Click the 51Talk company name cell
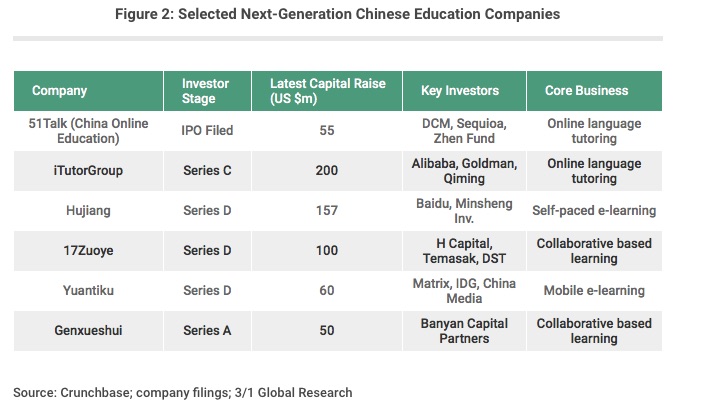Screen dimensions: 702x412 [90, 131]
